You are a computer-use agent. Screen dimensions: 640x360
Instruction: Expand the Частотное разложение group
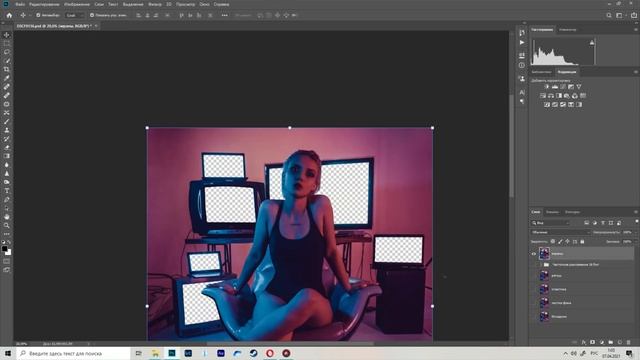[x=541, y=264]
